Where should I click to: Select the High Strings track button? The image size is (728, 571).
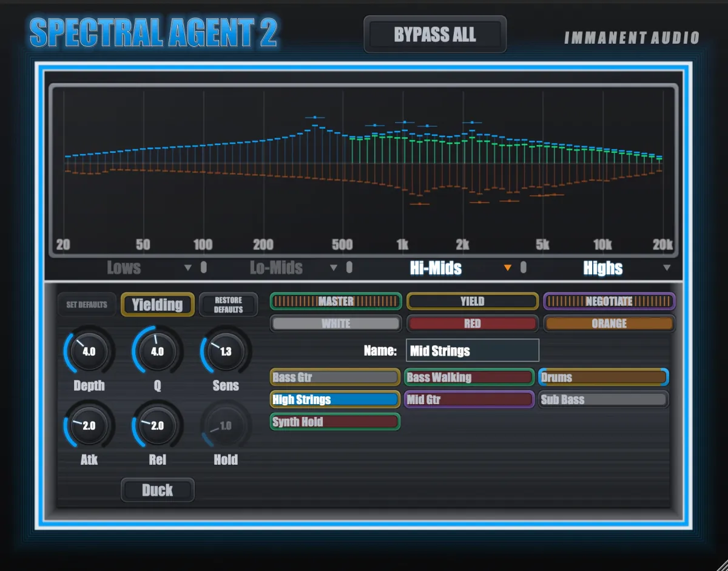point(335,399)
